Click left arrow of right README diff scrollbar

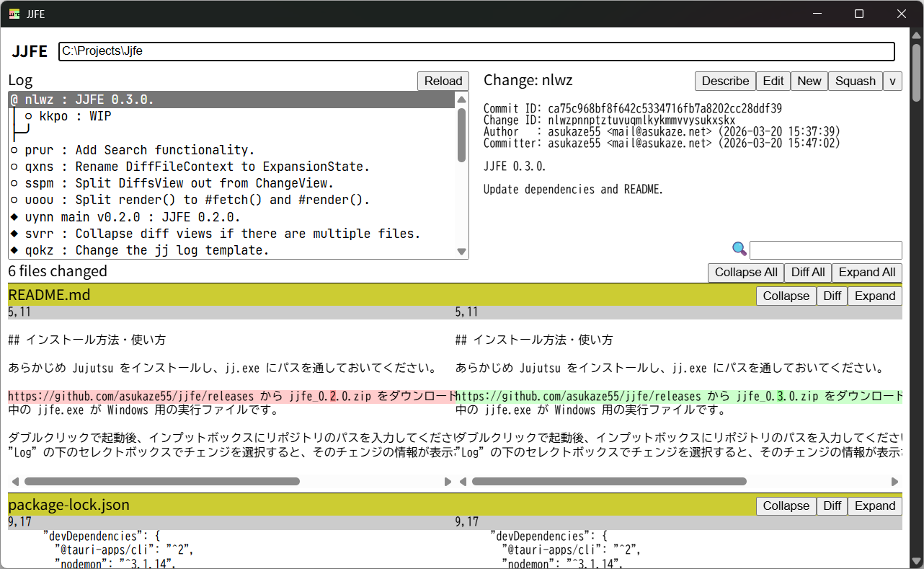click(462, 481)
